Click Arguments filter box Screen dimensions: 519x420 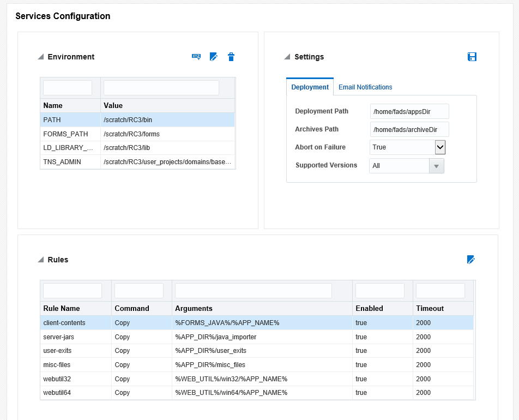point(254,291)
